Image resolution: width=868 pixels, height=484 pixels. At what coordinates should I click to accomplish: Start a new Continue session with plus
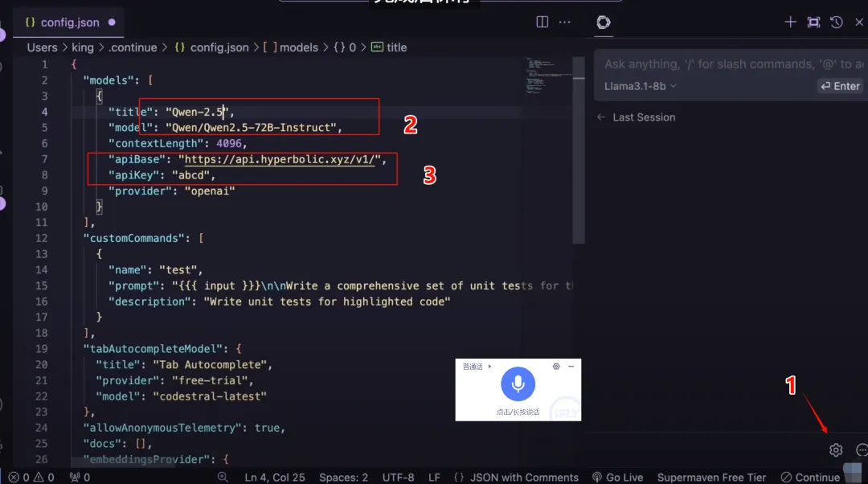790,23
